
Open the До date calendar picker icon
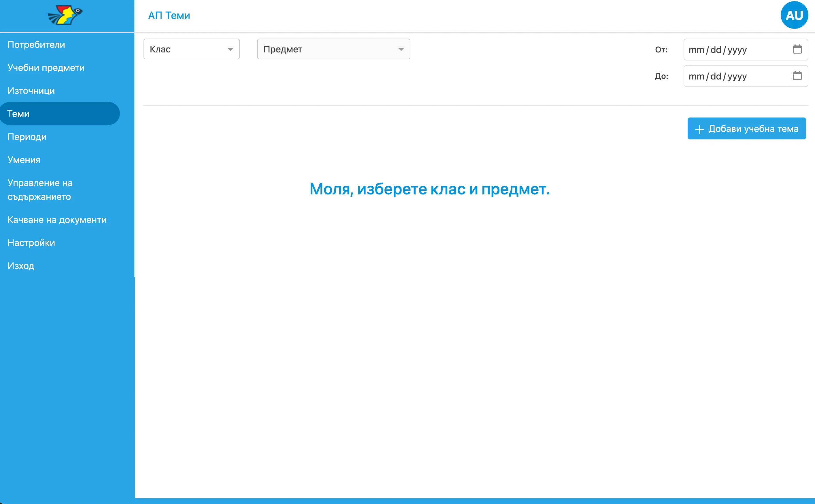click(798, 76)
